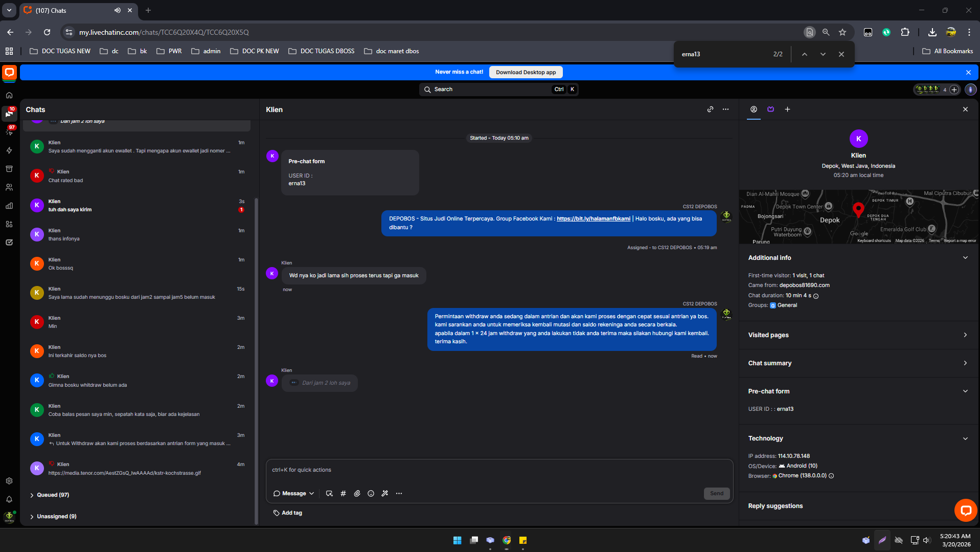This screenshot has width=980, height=552.
Task: Go to previous find-in-page result
Action: tap(804, 54)
